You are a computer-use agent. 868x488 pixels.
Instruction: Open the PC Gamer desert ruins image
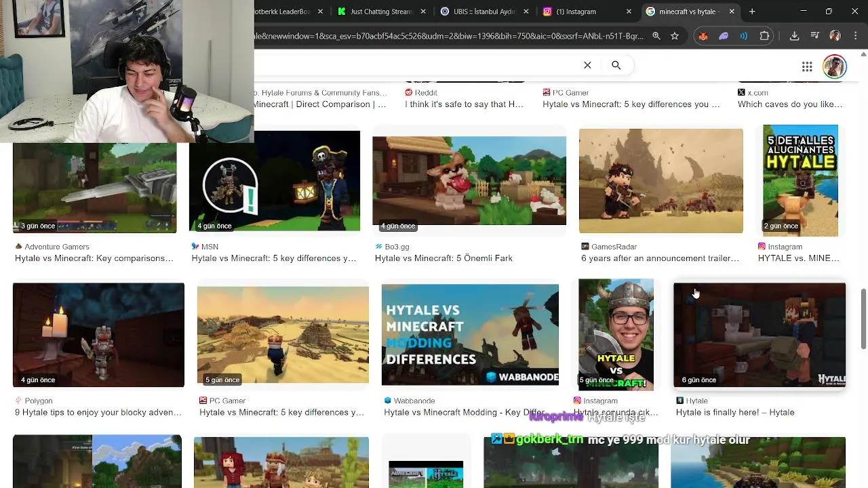(283, 335)
